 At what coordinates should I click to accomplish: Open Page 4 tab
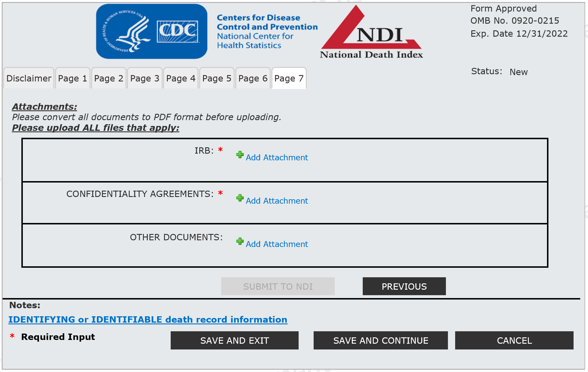coord(181,78)
